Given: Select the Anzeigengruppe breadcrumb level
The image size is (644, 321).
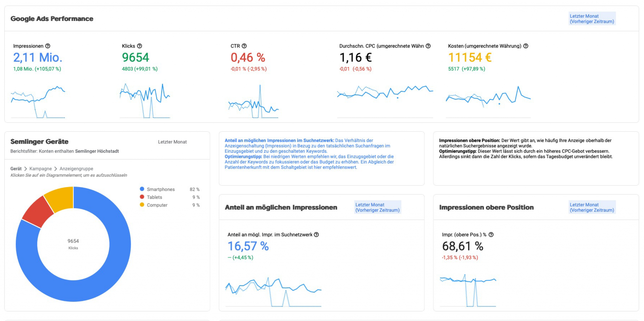Looking at the screenshot, I should (76, 169).
